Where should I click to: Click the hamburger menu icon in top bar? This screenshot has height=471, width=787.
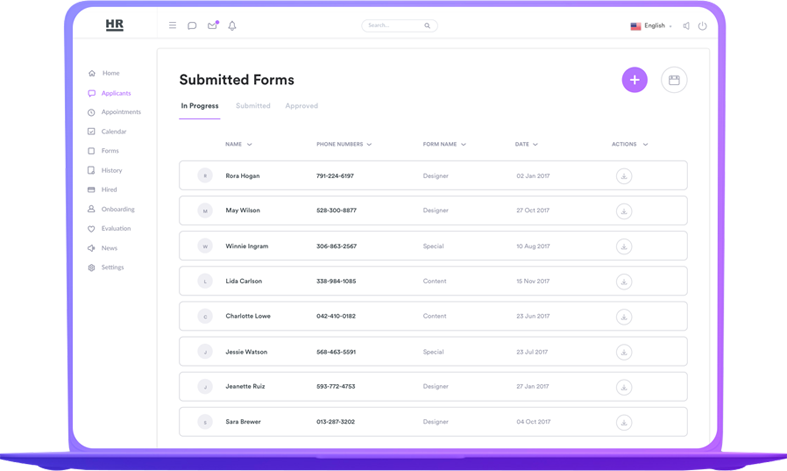(x=172, y=26)
